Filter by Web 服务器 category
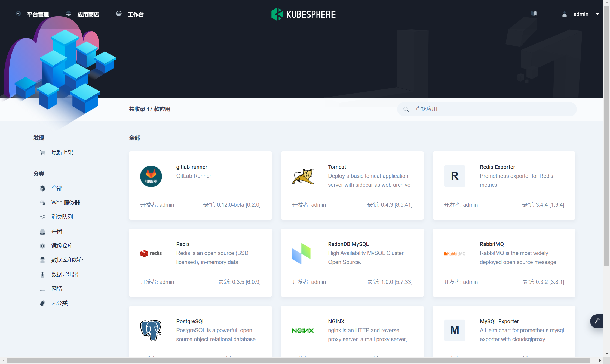 [66, 203]
